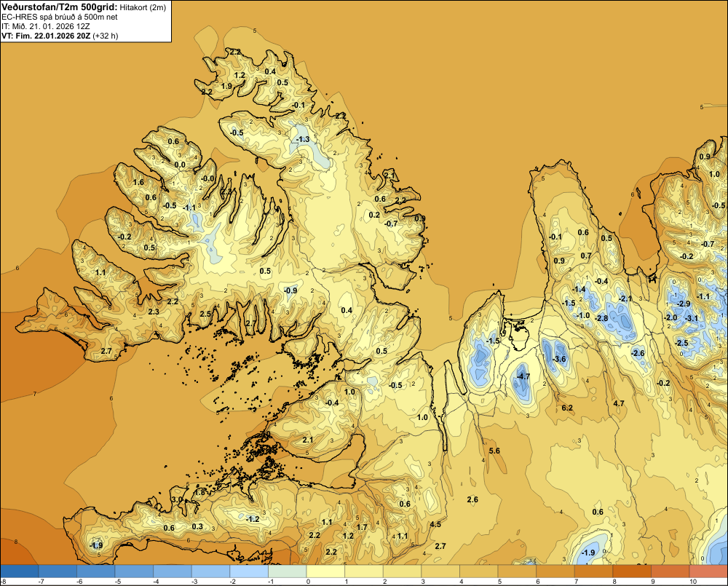Screen dimensions: 728x586
Task: Click the -6 label on the legend scale
Action: tap(79, 582)
